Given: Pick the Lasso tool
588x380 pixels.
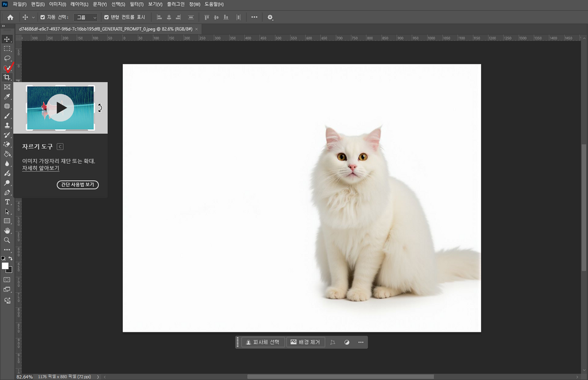Looking at the screenshot, I should (7, 58).
